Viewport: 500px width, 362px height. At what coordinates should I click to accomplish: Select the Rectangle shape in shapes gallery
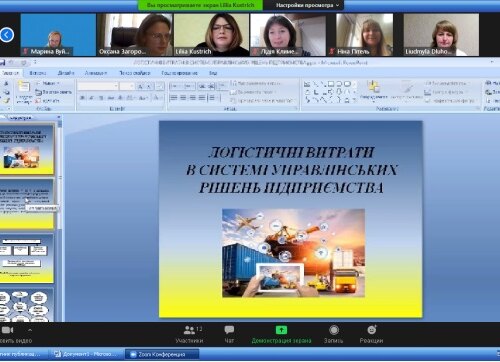(x=331, y=84)
